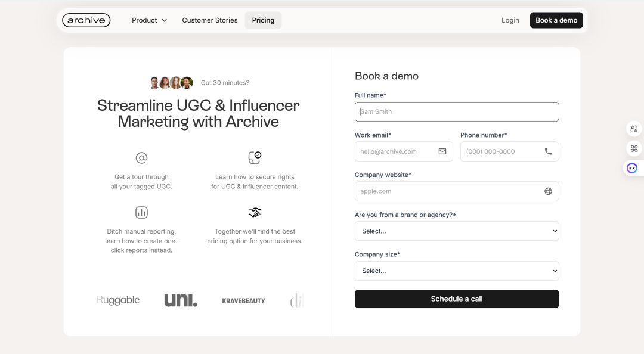Go to Customer Stories

[210, 20]
